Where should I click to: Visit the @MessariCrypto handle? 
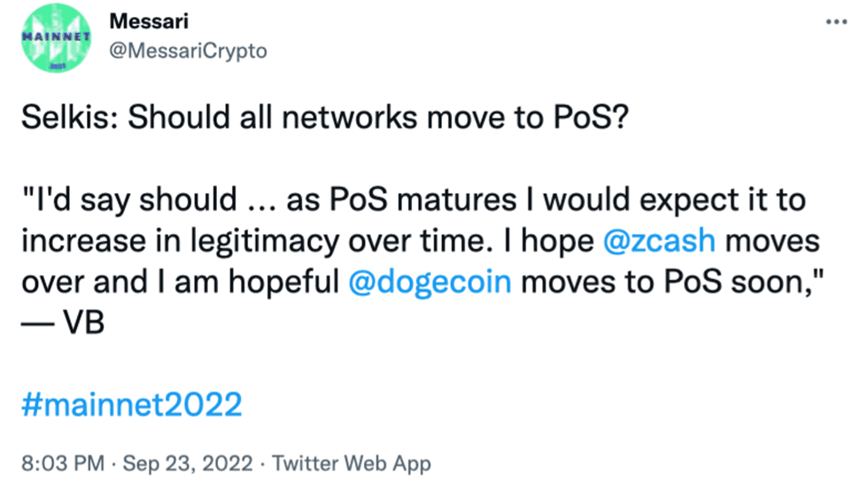click(188, 51)
